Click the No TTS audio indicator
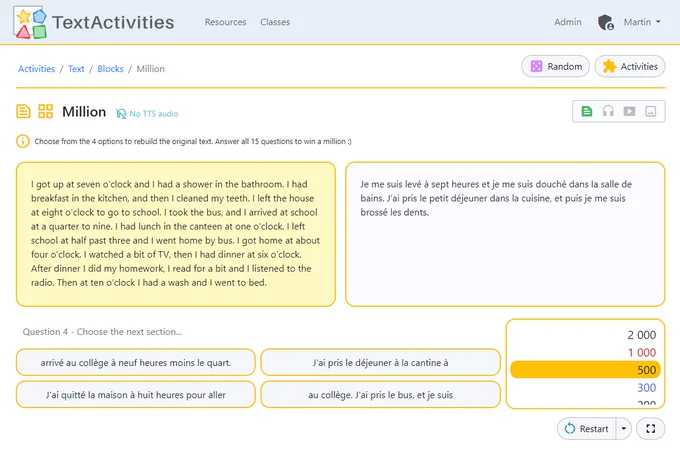This screenshot has width=680, height=452. coord(147,114)
